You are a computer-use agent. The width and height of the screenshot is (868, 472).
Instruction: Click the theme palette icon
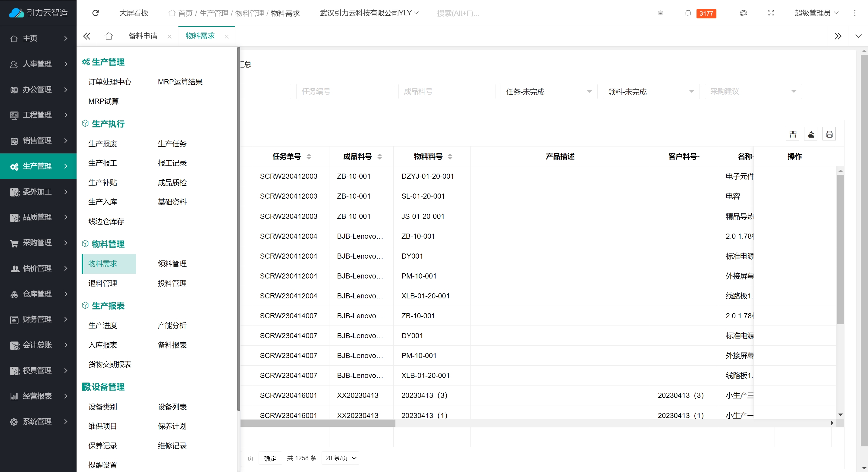[x=743, y=13]
